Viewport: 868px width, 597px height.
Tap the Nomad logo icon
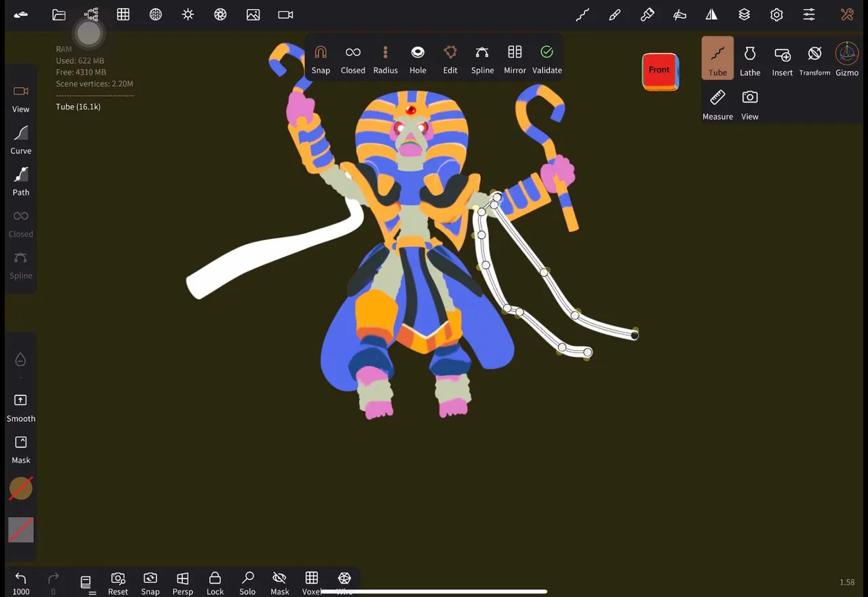pyautogui.click(x=21, y=15)
